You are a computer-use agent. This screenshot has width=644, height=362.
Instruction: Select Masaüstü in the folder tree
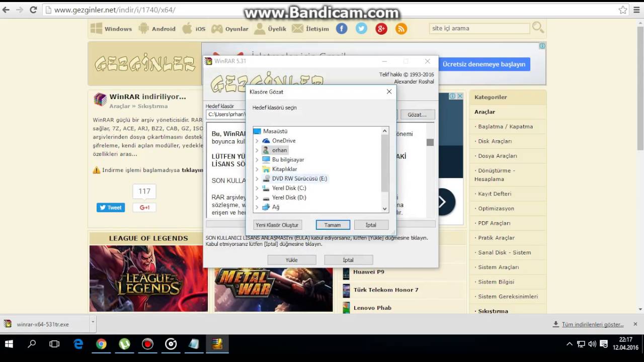(275, 131)
